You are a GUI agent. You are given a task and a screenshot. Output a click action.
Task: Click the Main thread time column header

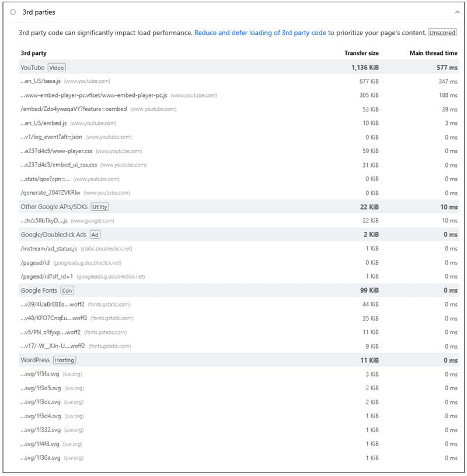(x=434, y=53)
